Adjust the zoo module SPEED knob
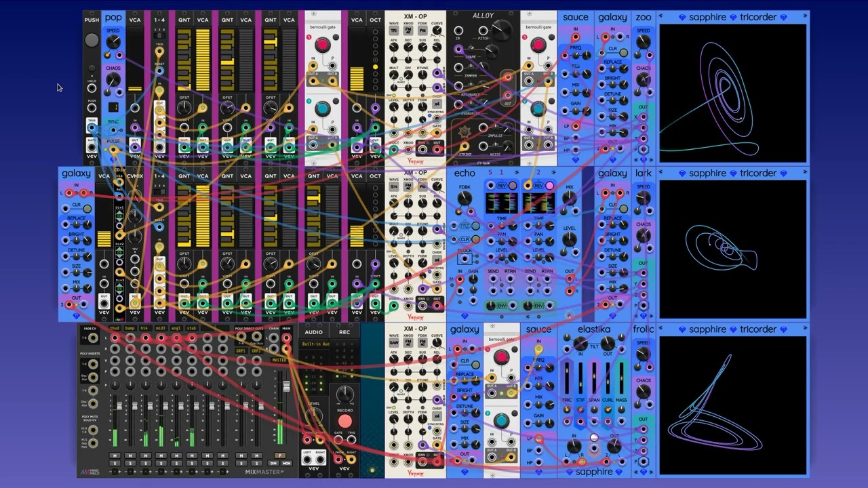868x488 pixels. 643,42
